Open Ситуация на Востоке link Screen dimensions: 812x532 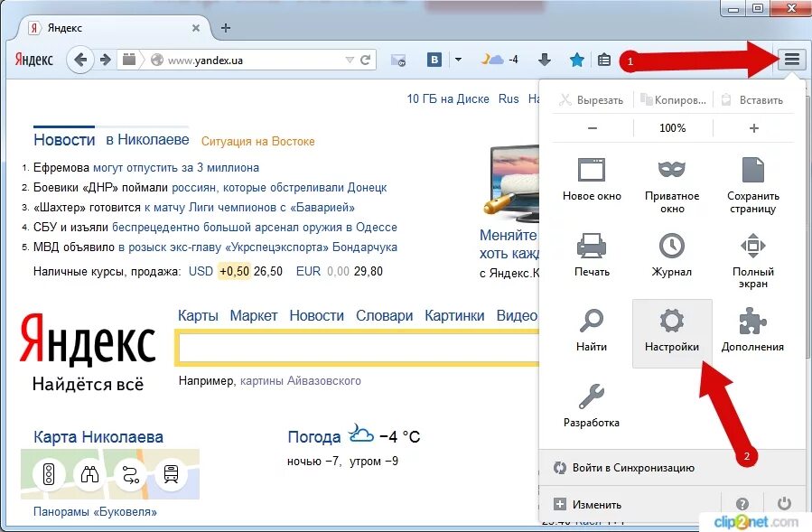click(x=258, y=142)
